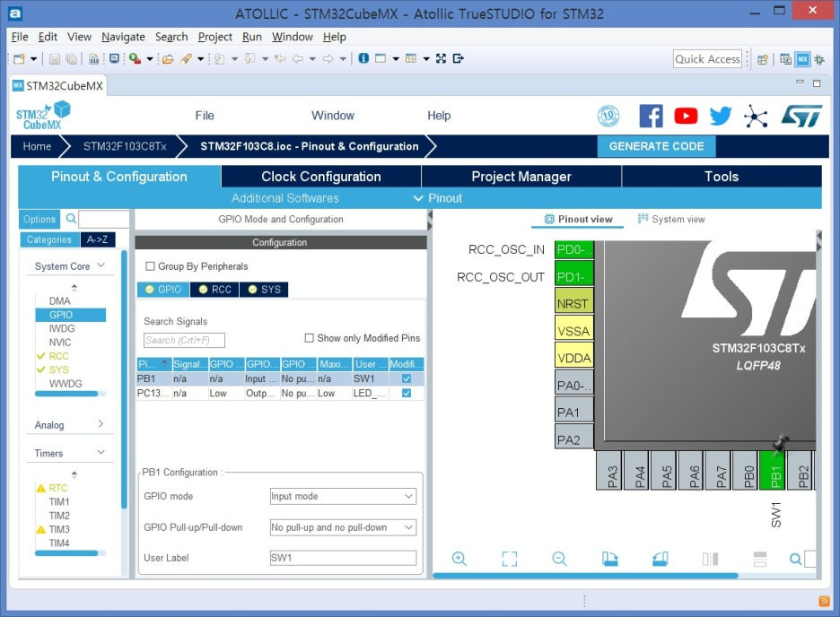Image resolution: width=840 pixels, height=617 pixels.
Task: Click the STM32F103C8Tx breadcrumb
Action: pos(125,146)
